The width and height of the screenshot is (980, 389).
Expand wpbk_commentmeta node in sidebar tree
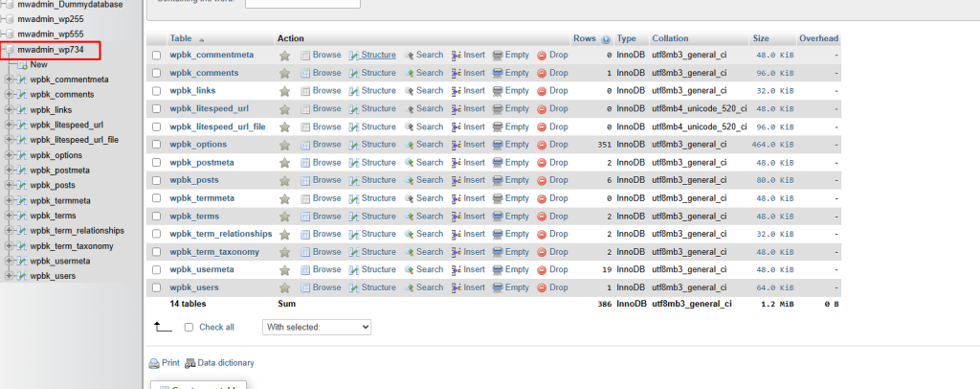pos(9,80)
